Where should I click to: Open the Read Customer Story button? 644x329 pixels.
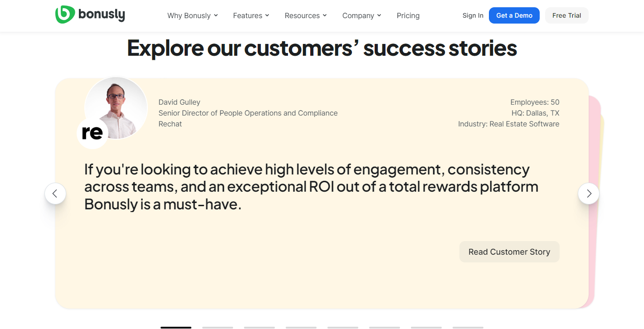coord(509,252)
